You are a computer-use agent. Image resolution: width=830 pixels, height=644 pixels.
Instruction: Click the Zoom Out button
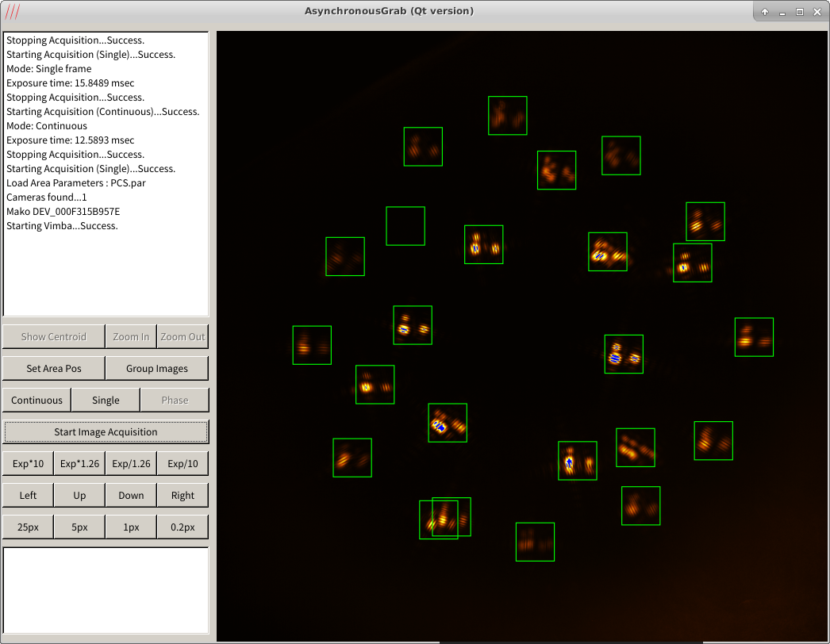pos(183,336)
